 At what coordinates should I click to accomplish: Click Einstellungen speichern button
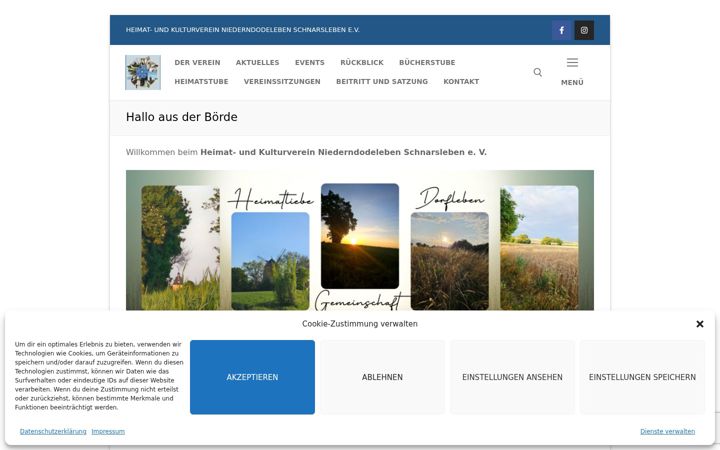click(642, 377)
